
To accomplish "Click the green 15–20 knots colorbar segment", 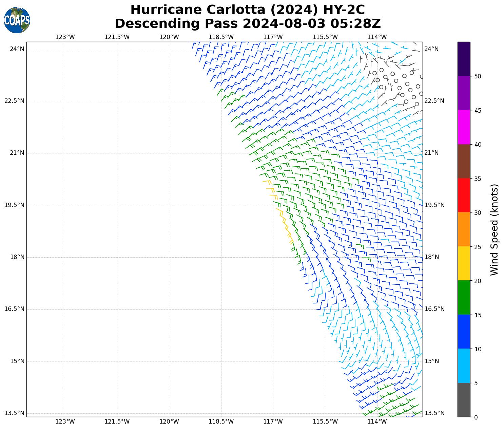I will pyautogui.click(x=464, y=297).
